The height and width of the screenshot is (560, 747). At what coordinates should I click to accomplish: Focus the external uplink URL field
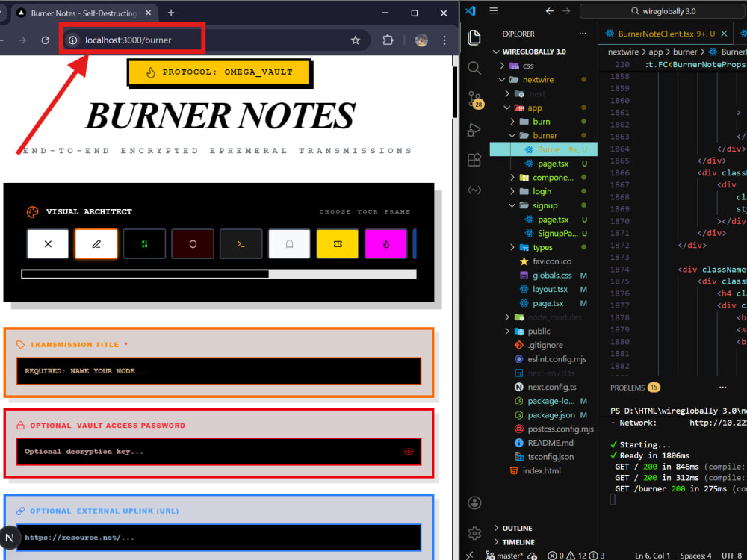[x=219, y=537]
